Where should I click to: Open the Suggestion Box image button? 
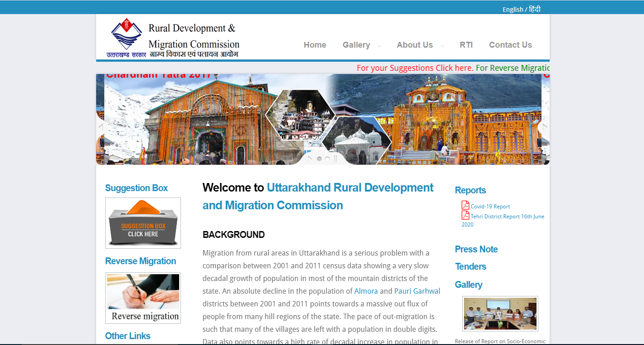click(143, 223)
